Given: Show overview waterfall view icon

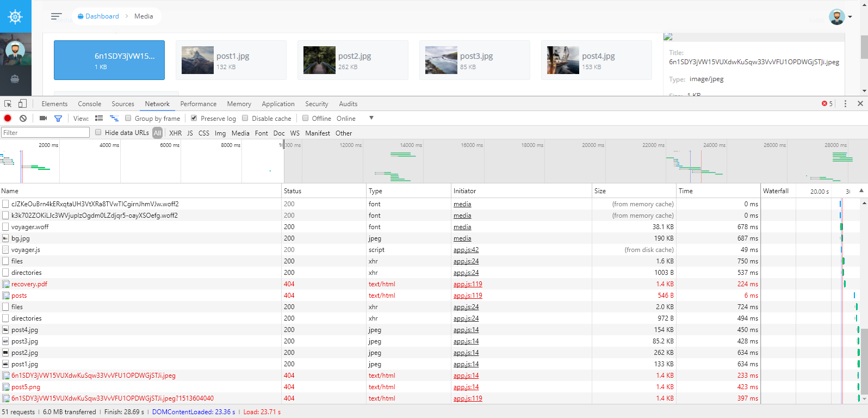Looking at the screenshot, I should pyautogui.click(x=114, y=118).
